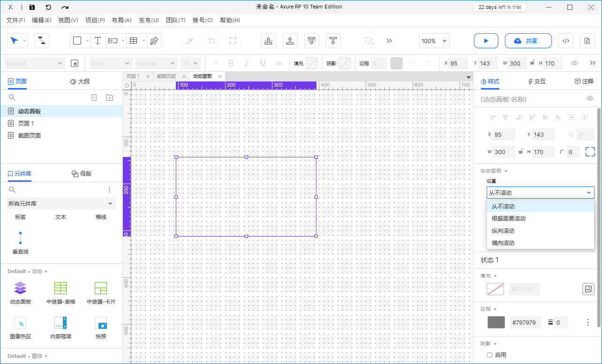The image size is (602, 364).
Task: Click the Save icon in title bar
Action: coord(32,7)
